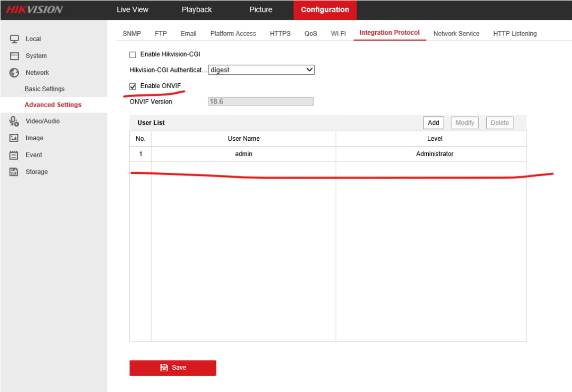This screenshot has height=392, width=572.
Task: Click the Network globe icon
Action: 14,73
